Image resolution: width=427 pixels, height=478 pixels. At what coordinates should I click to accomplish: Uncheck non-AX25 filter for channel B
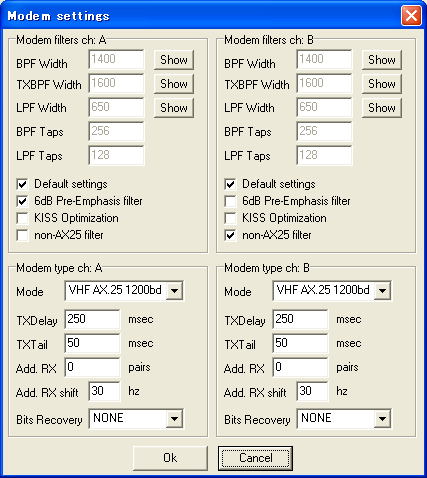click(x=230, y=235)
